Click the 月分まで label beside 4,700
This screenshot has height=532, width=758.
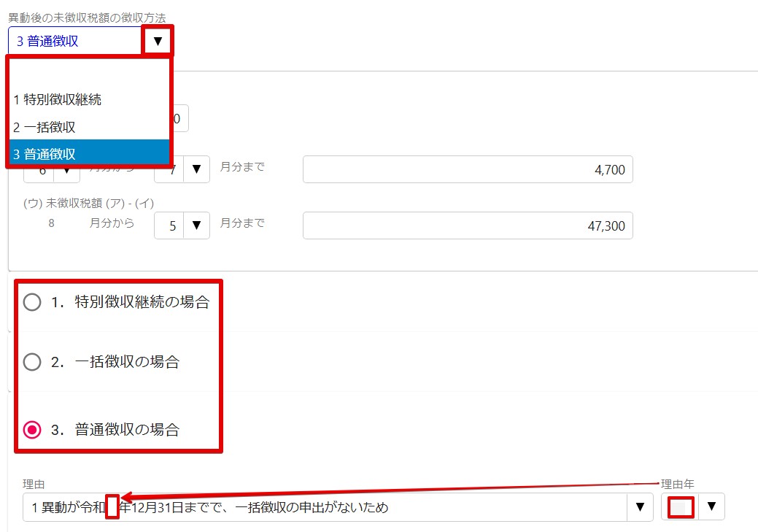tap(242, 167)
